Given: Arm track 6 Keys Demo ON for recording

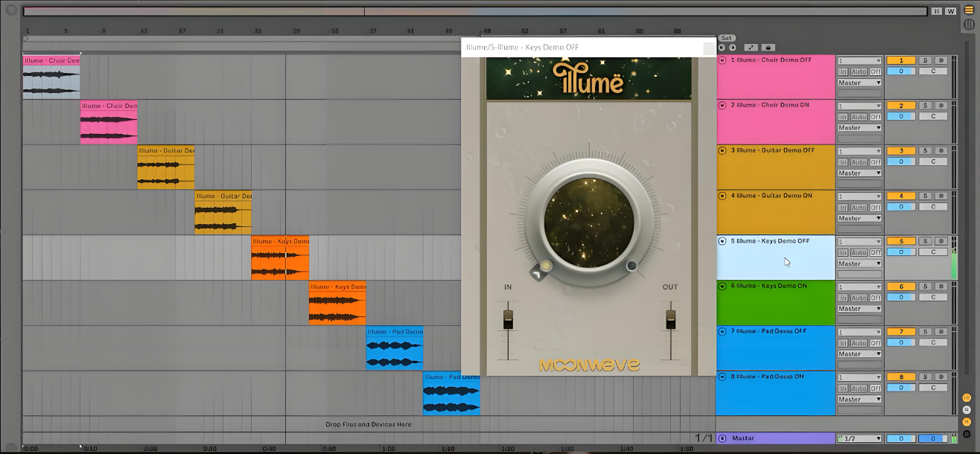Looking at the screenshot, I should pyautogui.click(x=941, y=287).
